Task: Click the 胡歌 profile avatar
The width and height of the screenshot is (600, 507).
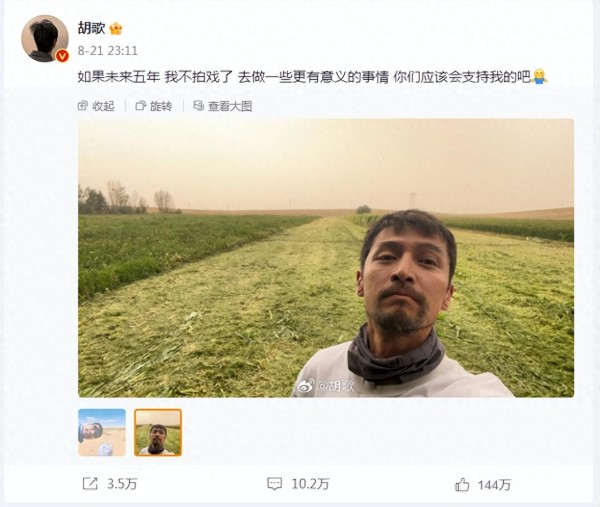Action: [45, 39]
